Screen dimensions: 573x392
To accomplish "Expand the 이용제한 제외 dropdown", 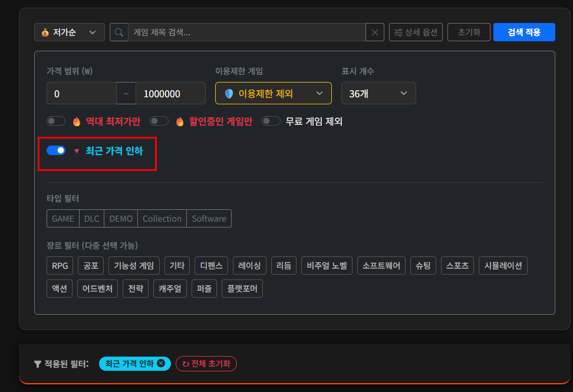I will click(x=274, y=93).
